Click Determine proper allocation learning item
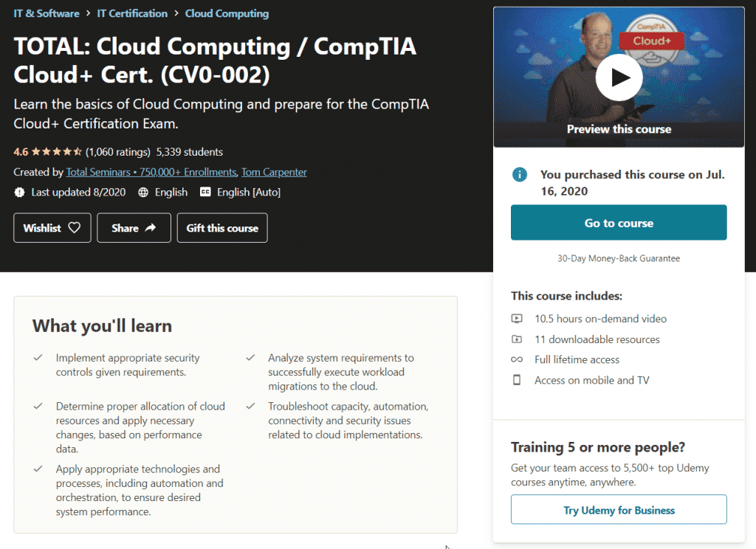756x549 pixels. (x=140, y=427)
